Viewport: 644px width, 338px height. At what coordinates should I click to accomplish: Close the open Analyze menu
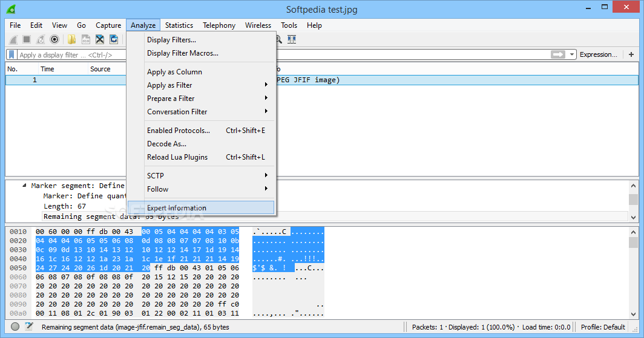[143, 25]
